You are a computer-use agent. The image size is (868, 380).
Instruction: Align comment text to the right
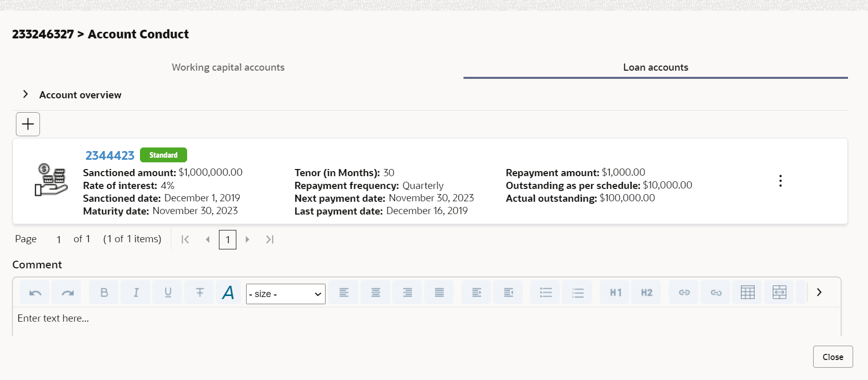click(x=408, y=292)
